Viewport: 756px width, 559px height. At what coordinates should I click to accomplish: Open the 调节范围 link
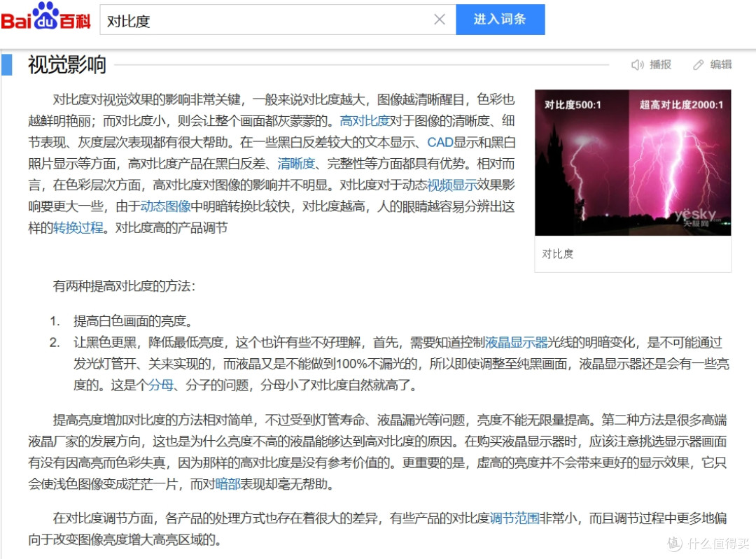pos(514,518)
